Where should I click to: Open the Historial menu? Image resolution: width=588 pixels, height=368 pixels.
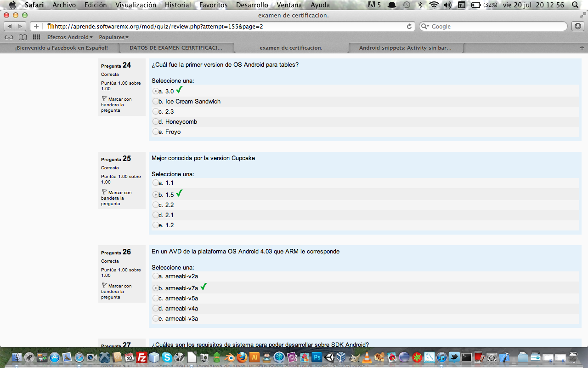178,5
